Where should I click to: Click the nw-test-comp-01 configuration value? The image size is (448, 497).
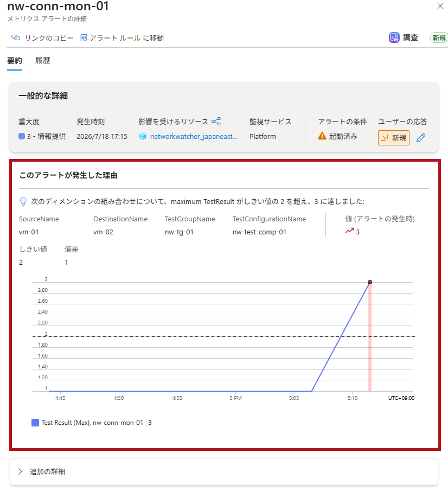click(x=259, y=232)
